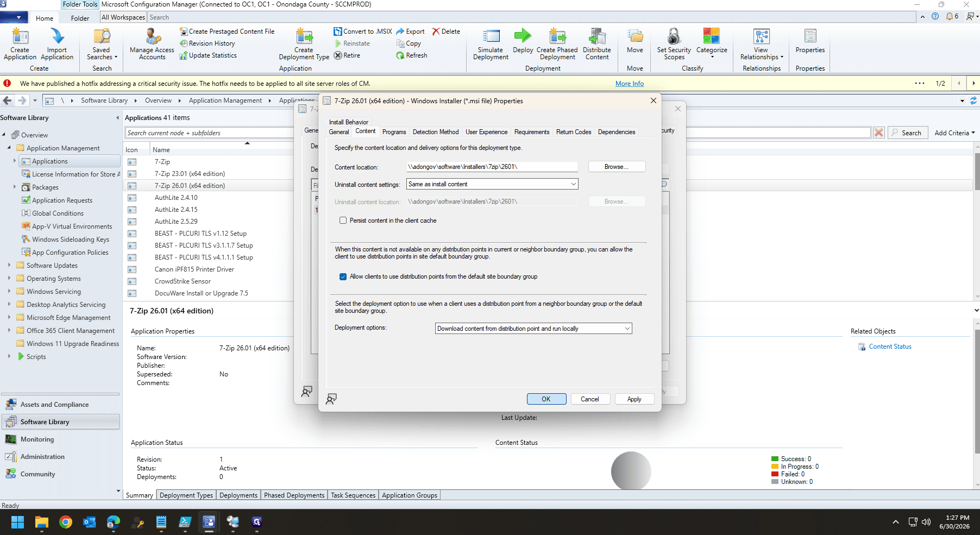
Task: Click the Apply button
Action: (x=634, y=399)
